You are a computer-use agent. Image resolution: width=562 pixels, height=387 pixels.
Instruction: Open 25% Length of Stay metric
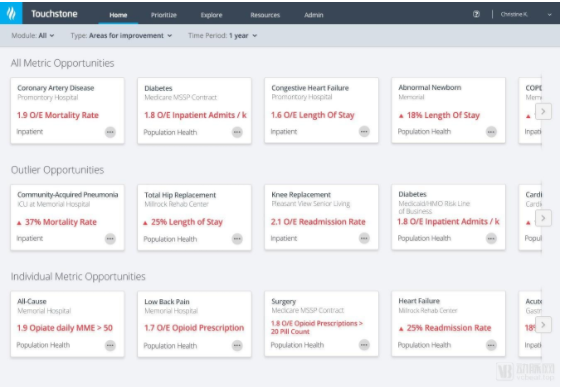tap(183, 222)
